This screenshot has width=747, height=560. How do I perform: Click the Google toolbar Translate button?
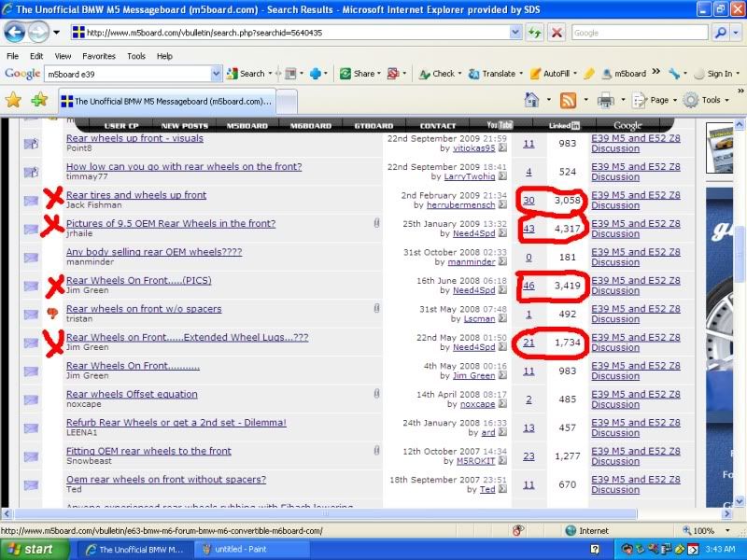[492, 74]
